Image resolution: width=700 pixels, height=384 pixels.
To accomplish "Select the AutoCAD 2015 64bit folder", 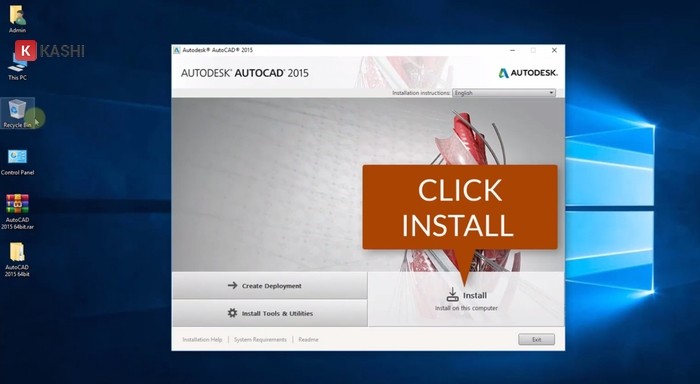I will (17, 259).
